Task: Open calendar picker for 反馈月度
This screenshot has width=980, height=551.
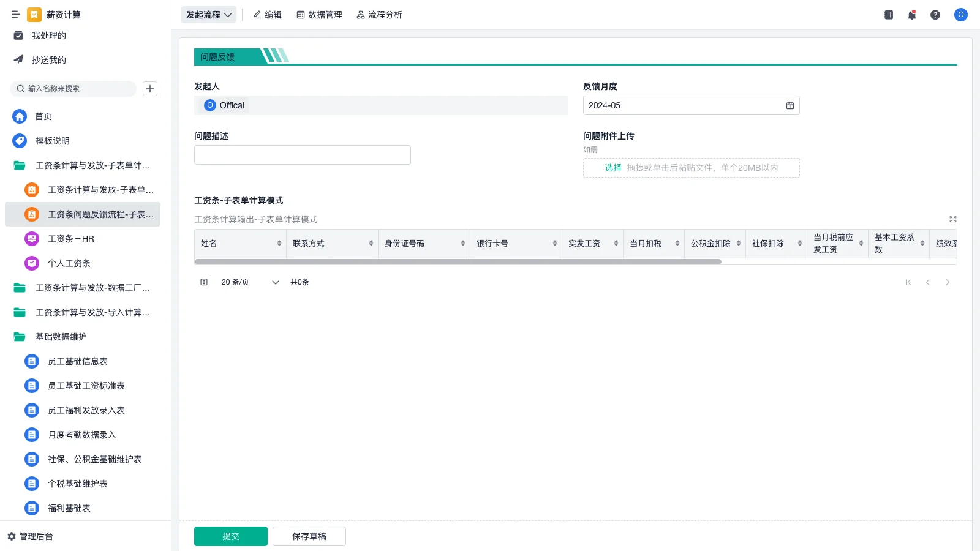Action: (790, 105)
